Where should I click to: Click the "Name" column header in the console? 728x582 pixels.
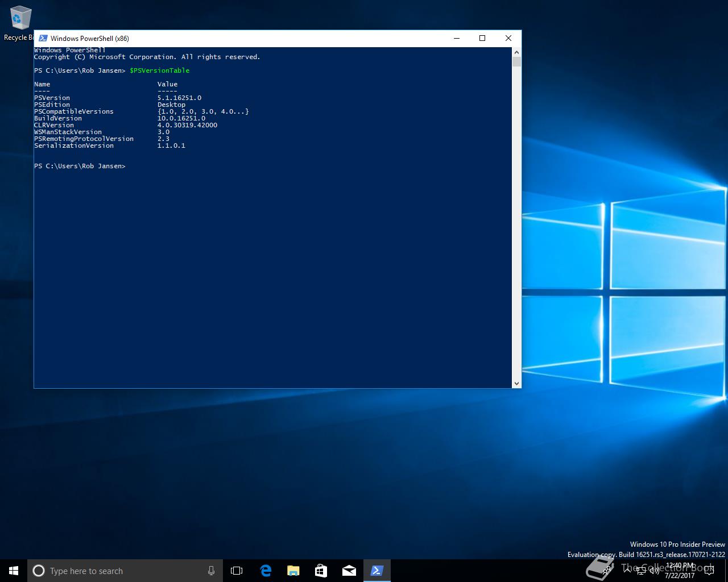tap(42, 84)
